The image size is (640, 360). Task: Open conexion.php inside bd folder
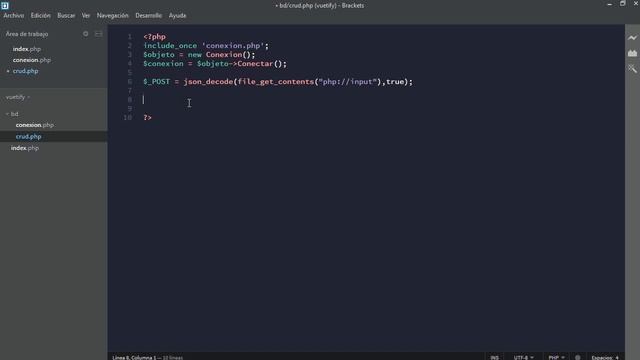click(35, 125)
